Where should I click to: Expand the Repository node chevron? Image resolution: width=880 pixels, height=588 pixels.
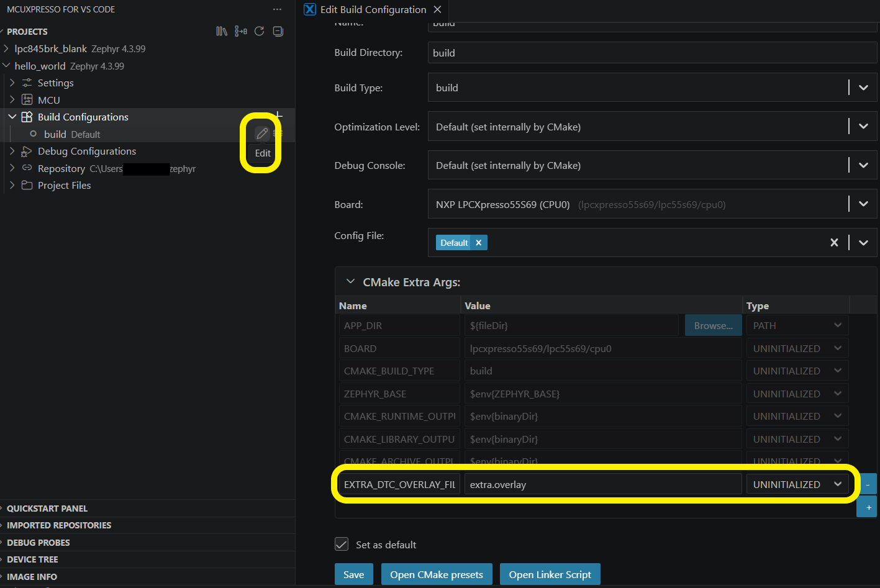(x=12, y=168)
